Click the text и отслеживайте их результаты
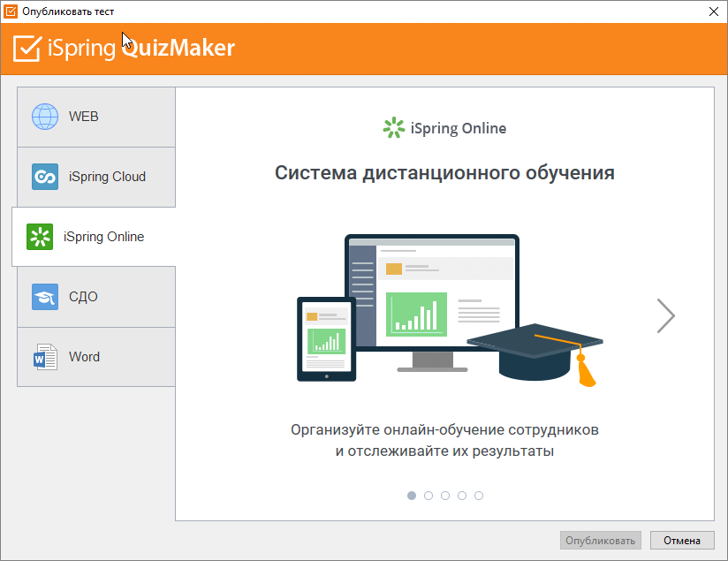This screenshot has width=728, height=561. [x=444, y=451]
